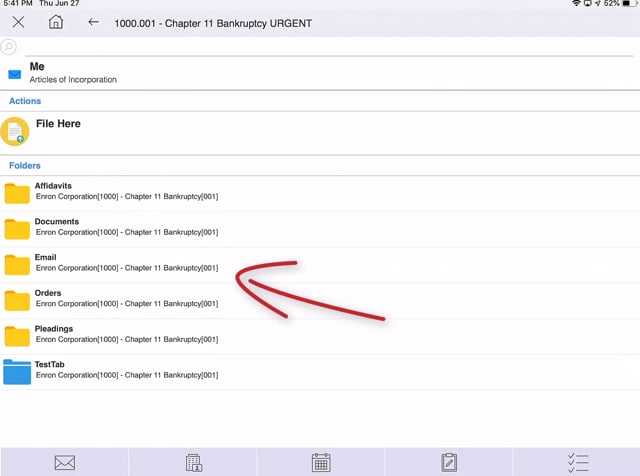Screen dimensions: 640x476
Task: Open the Affidavits folder icon
Action: pos(17,193)
